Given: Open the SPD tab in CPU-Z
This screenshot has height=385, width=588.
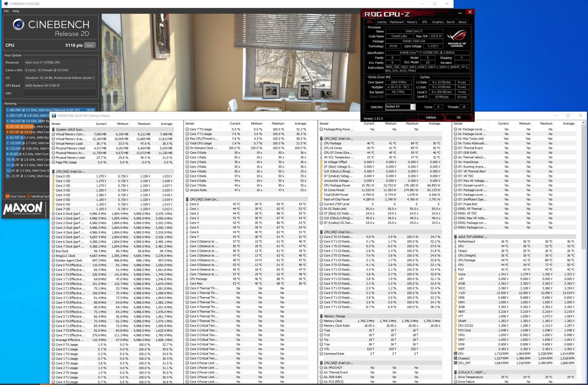Looking at the screenshot, I should coord(424,22).
